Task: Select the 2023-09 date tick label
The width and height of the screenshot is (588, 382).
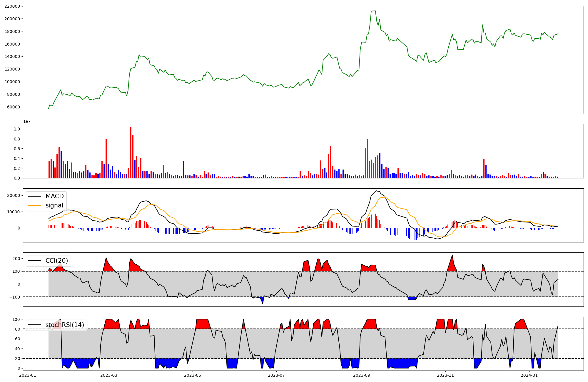Action: point(361,375)
